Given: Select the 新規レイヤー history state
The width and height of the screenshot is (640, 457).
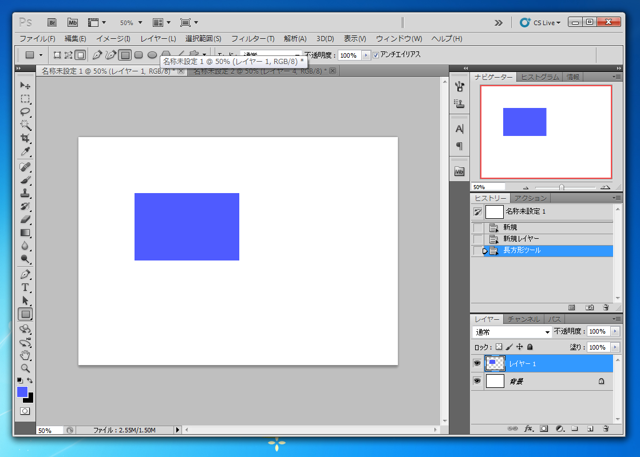Looking at the screenshot, I should (x=521, y=239).
